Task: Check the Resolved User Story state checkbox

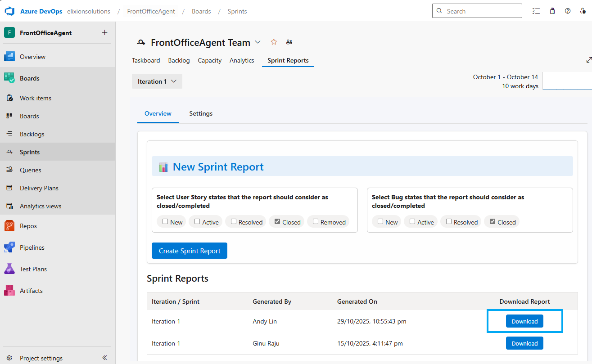Action: [x=234, y=222]
